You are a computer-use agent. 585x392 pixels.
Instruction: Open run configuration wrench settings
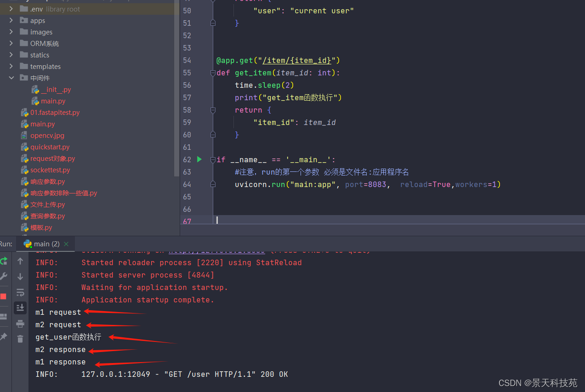tap(3, 276)
